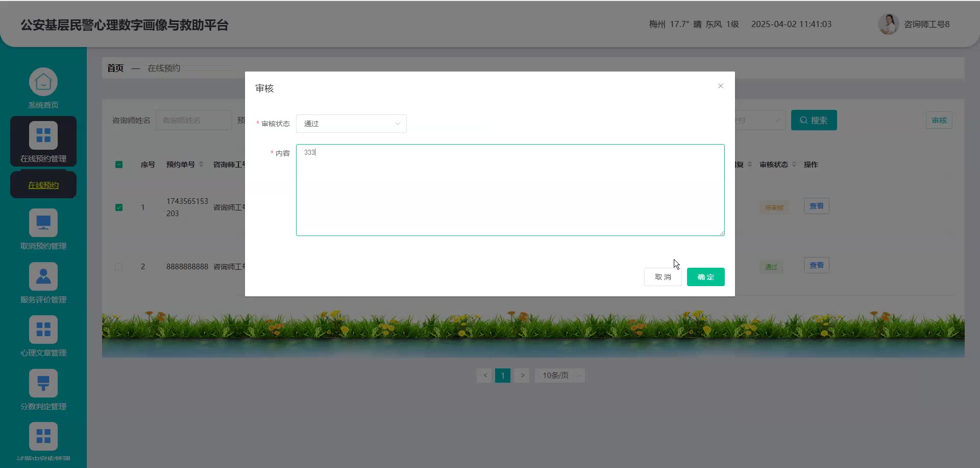Close the 审核 dialog with X
The height and width of the screenshot is (468, 980).
pos(721,86)
